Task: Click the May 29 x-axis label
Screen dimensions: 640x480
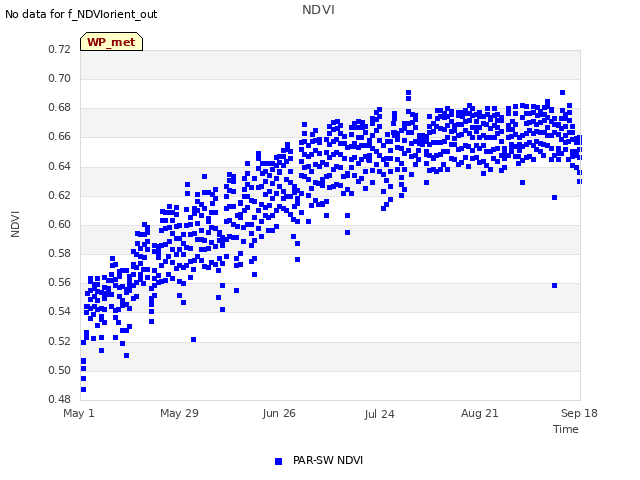Action: 179,413
